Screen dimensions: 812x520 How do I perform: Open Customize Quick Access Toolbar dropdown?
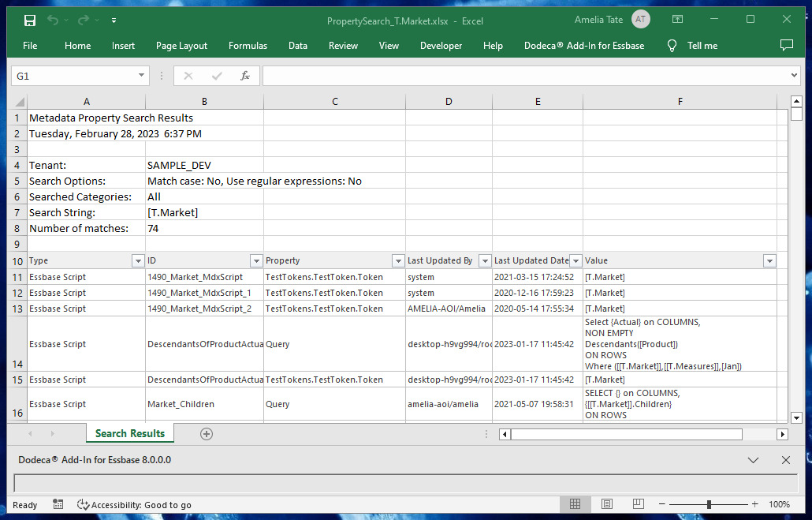[114, 21]
